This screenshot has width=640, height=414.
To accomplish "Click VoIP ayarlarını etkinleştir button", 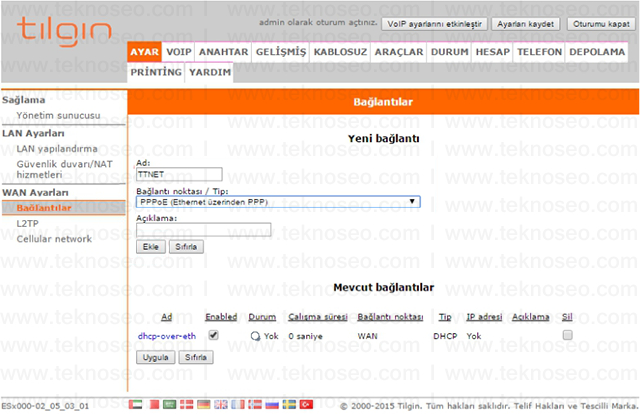I will (x=435, y=24).
